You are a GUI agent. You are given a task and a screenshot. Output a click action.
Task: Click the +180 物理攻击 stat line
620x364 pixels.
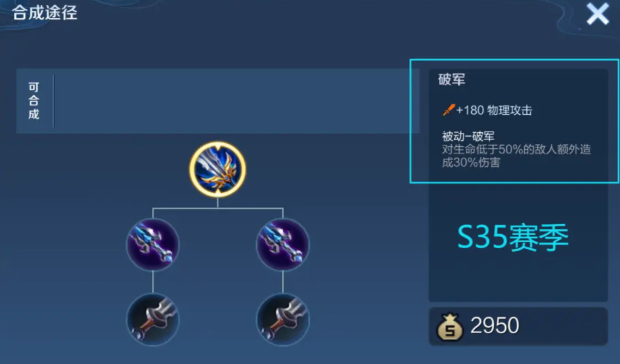tap(487, 110)
